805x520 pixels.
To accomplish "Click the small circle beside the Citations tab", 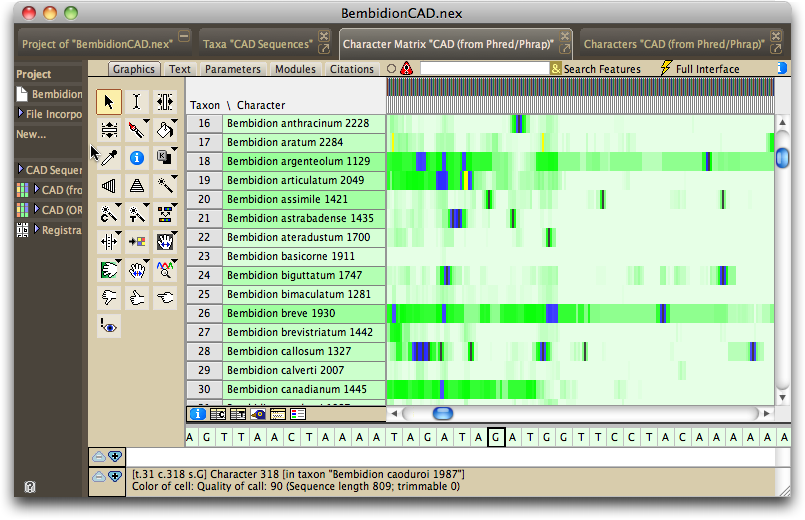I will click(391, 68).
